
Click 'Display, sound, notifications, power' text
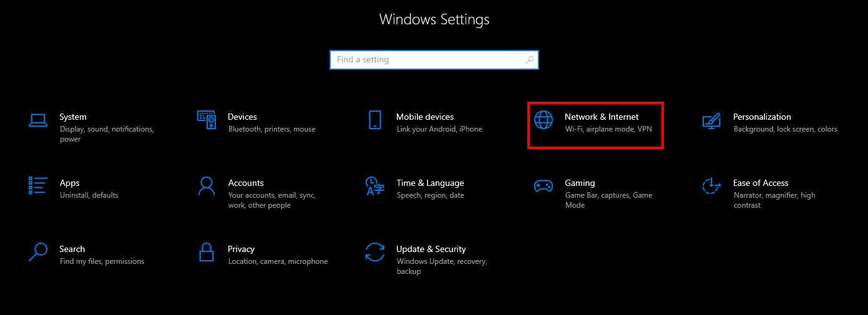pos(107,134)
